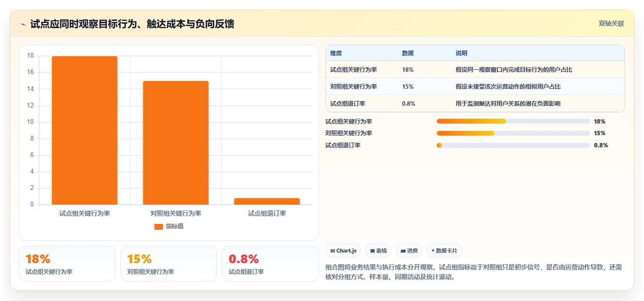Image resolution: width=644 pixels, height=301 pixels.
Task: Click the 试点组退订率 progress row label
Action: point(343,145)
